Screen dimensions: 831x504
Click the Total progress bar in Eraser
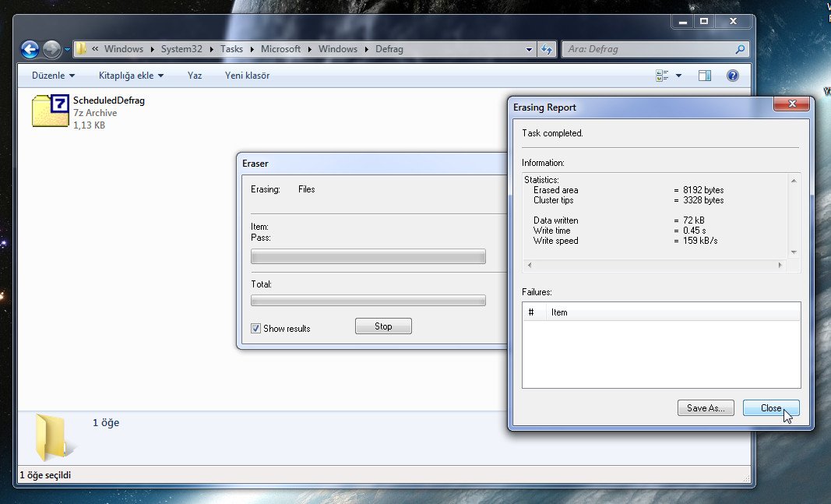(x=368, y=301)
